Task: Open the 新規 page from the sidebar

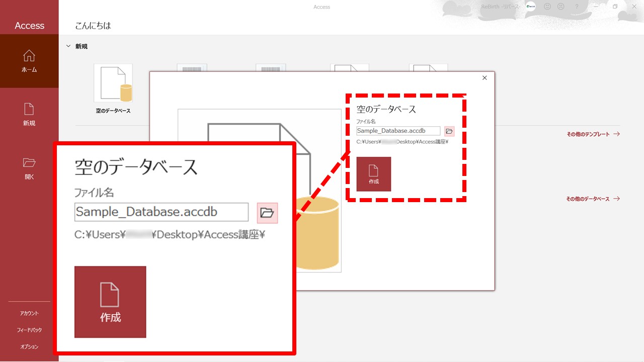Action: pyautogui.click(x=29, y=114)
